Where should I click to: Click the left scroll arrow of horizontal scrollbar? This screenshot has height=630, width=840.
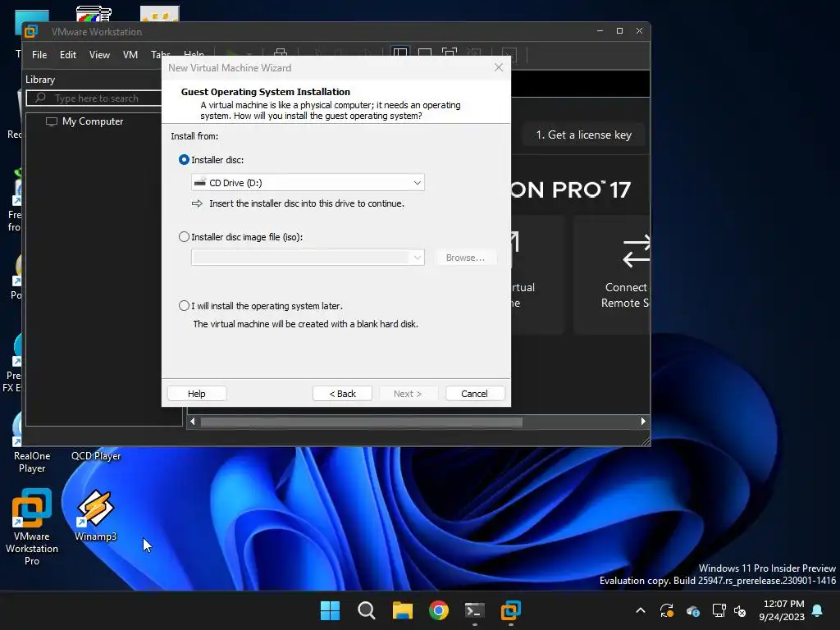point(193,422)
